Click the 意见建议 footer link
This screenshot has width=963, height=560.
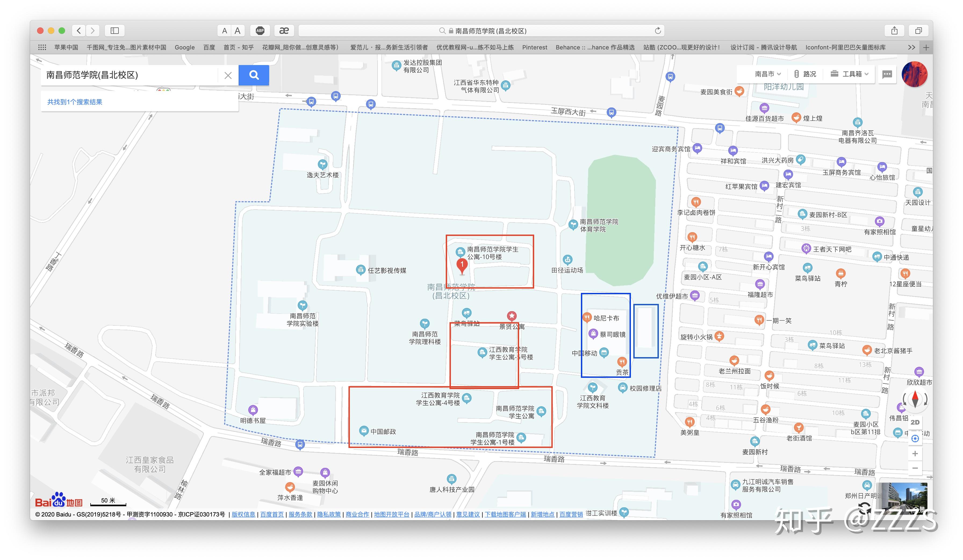pyautogui.click(x=468, y=514)
